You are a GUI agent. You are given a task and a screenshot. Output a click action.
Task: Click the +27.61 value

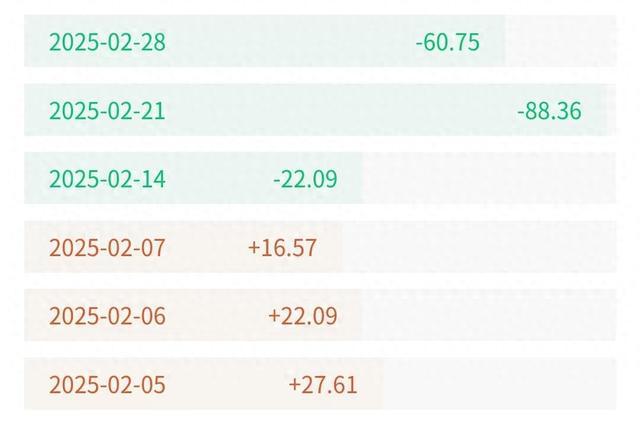pos(323,384)
